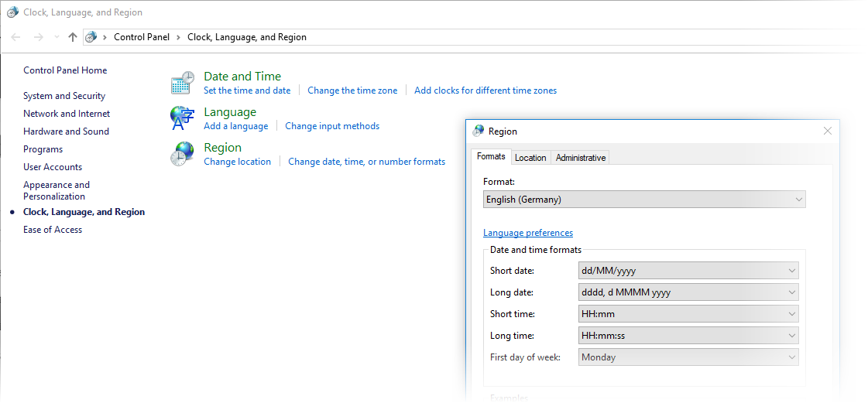Image resolution: width=868 pixels, height=403 pixels.
Task: Open Programs category
Action: click(x=43, y=149)
